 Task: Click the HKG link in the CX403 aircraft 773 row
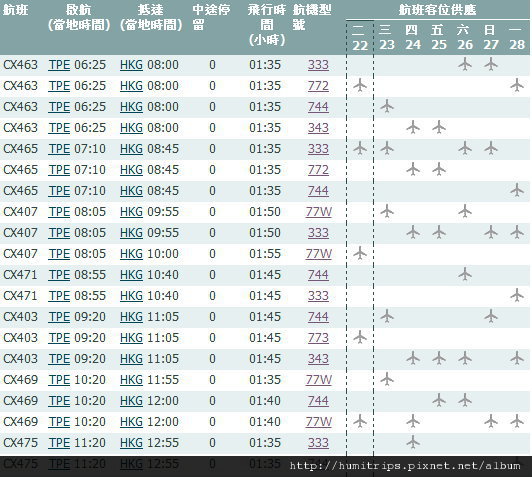(131, 338)
